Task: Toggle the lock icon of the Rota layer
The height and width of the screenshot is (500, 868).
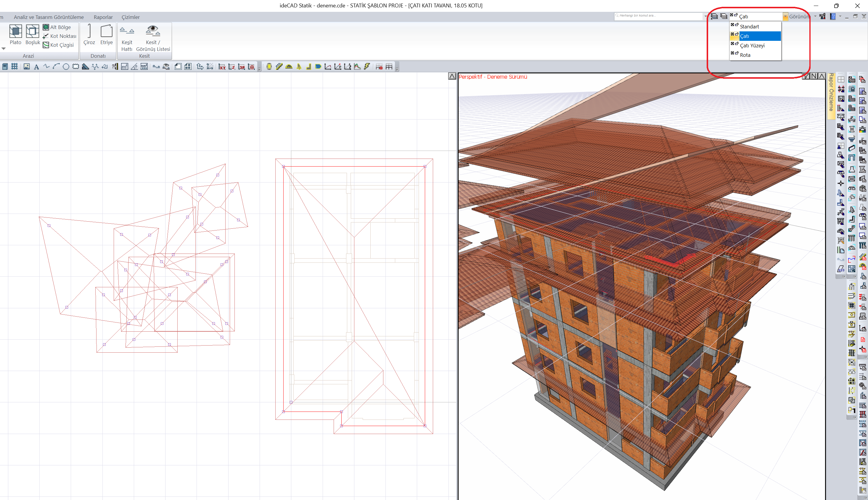Action: pos(737,53)
